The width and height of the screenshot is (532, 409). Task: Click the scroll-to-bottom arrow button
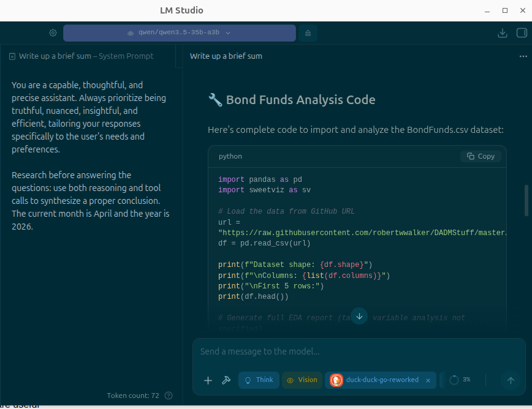tap(359, 316)
